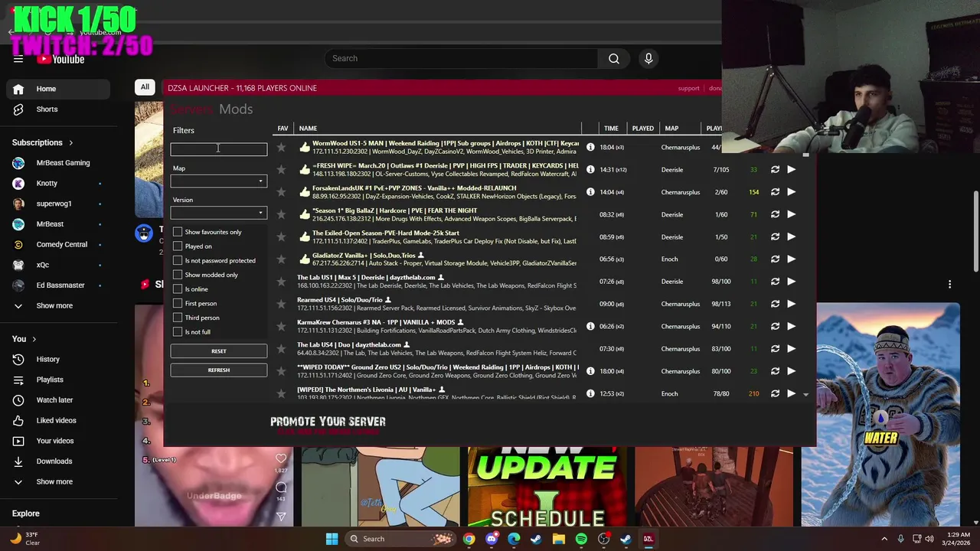Image resolution: width=980 pixels, height=551 pixels.
Task: Open YouTube hamburger guide menu
Action: coord(18,59)
